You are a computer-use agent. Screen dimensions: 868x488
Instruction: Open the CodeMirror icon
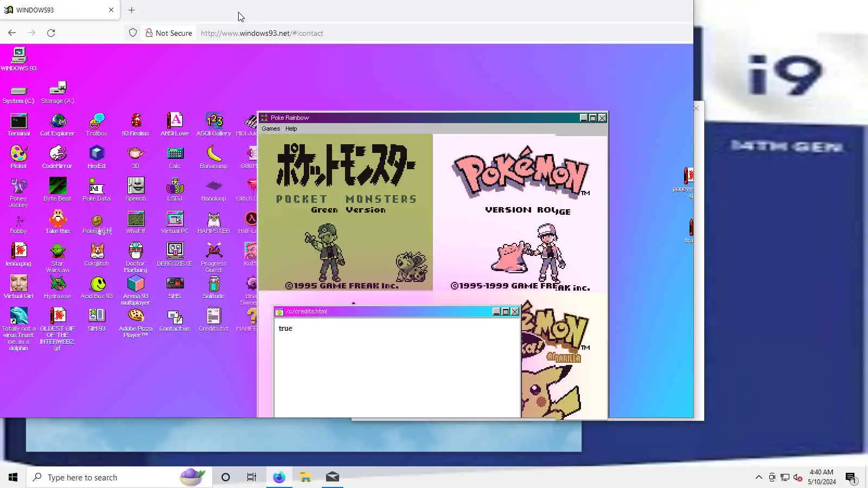[x=58, y=157]
